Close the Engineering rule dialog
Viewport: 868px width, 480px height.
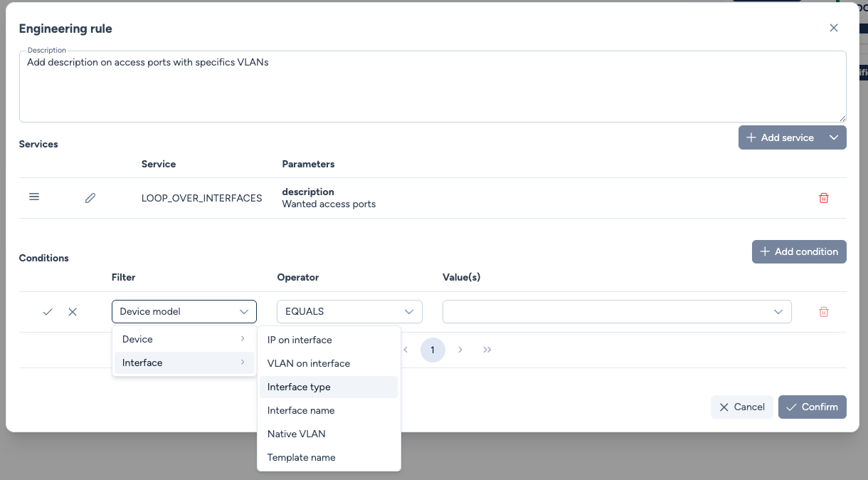pyautogui.click(x=833, y=28)
